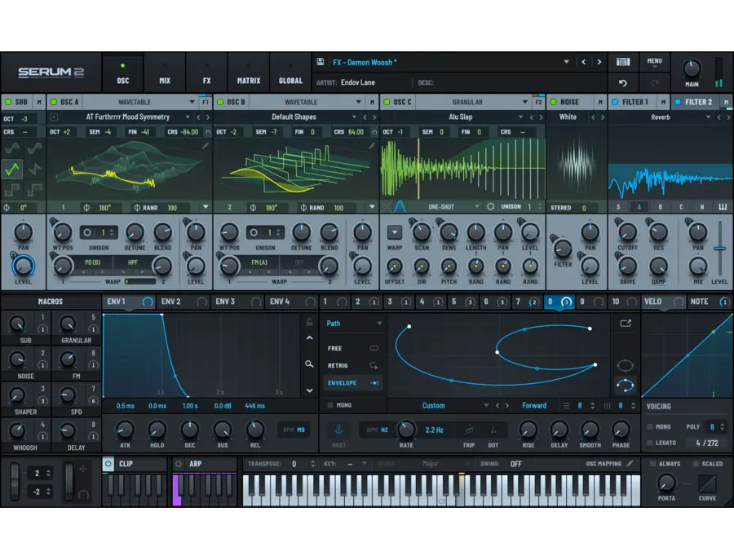
Task: Switch to the MATRIX tab
Action: point(249,73)
